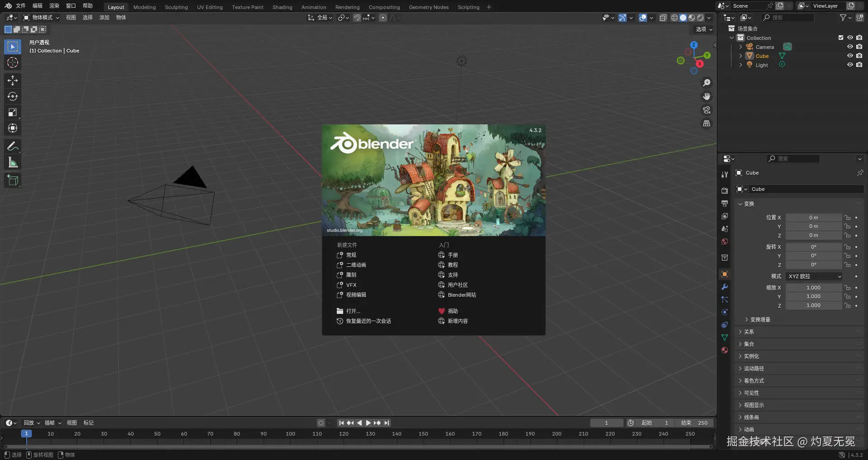This screenshot has height=460, width=868.
Task: Select the Rotate tool
Action: (x=13, y=96)
